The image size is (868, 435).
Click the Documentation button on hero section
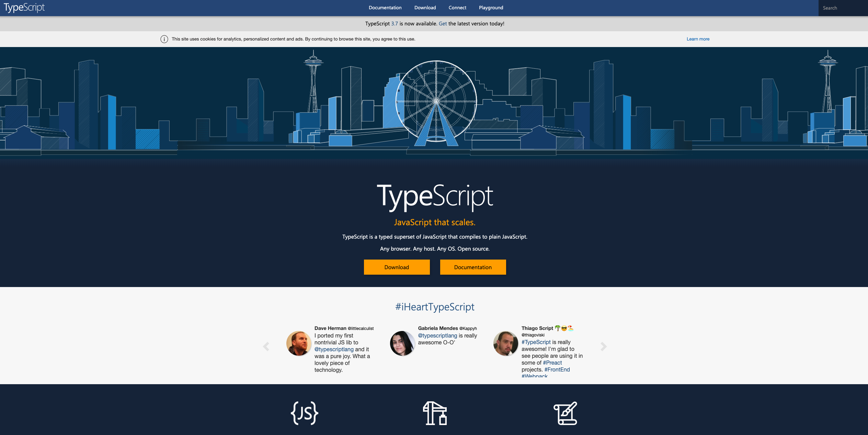click(472, 267)
